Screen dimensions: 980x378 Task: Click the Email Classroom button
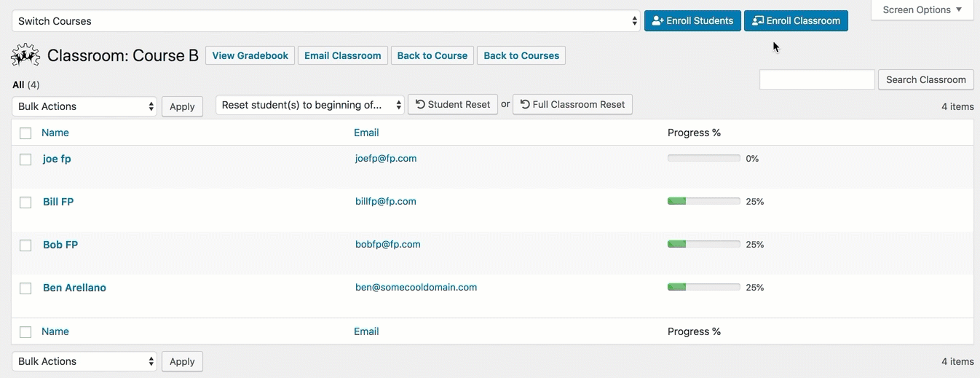pyautogui.click(x=343, y=55)
